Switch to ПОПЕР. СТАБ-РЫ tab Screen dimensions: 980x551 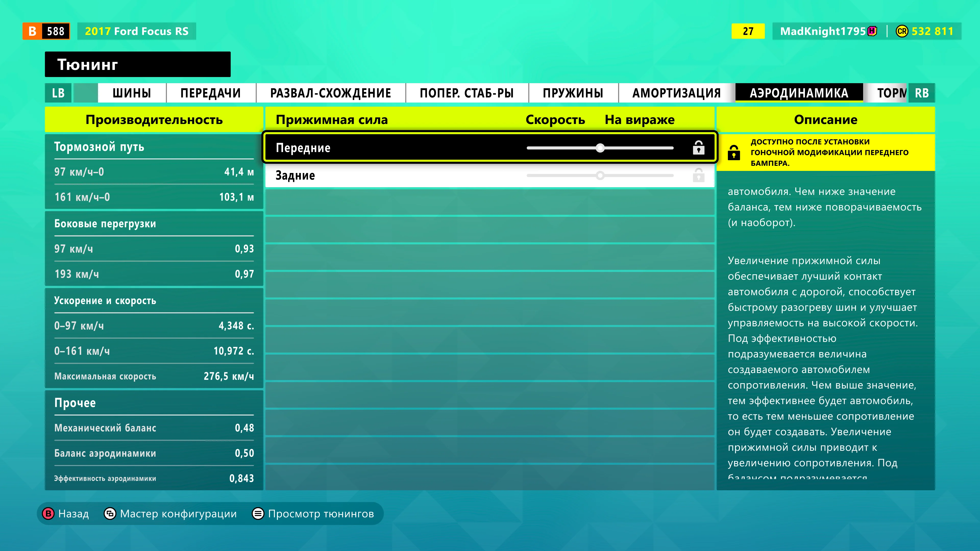(467, 93)
